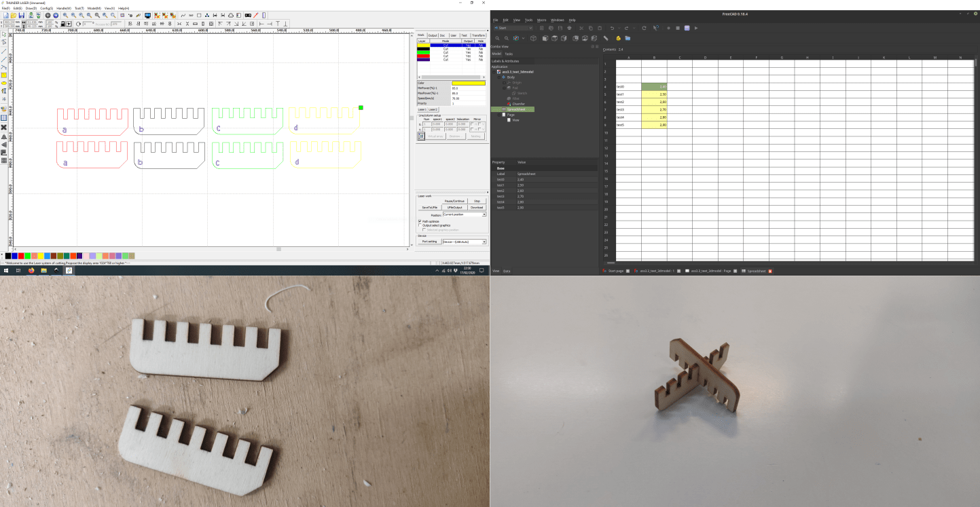Click FreeCAD create group folder icon
Viewport: 980px width, 507px height.
coord(628,39)
